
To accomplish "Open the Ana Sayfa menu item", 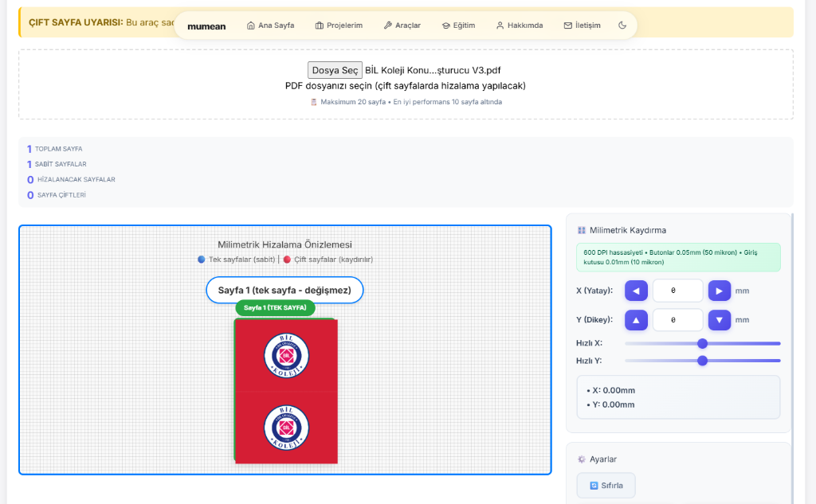I will (270, 25).
